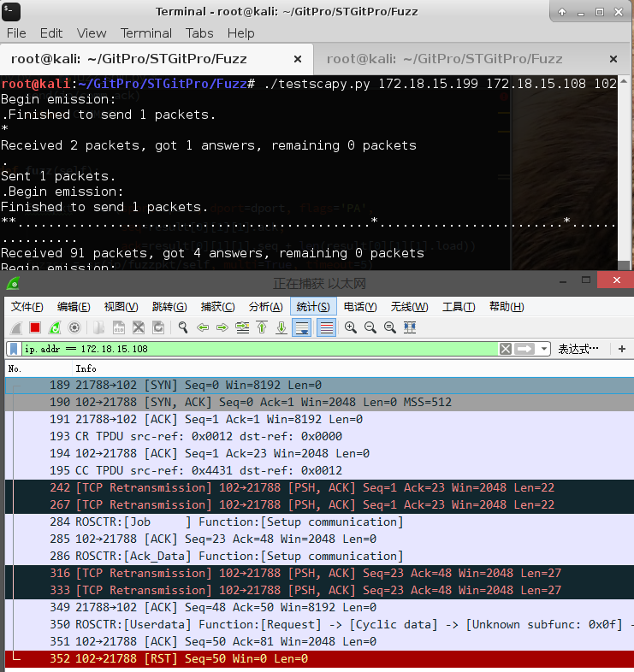Jump to the last packet
The width and height of the screenshot is (634, 672).
pos(281,327)
